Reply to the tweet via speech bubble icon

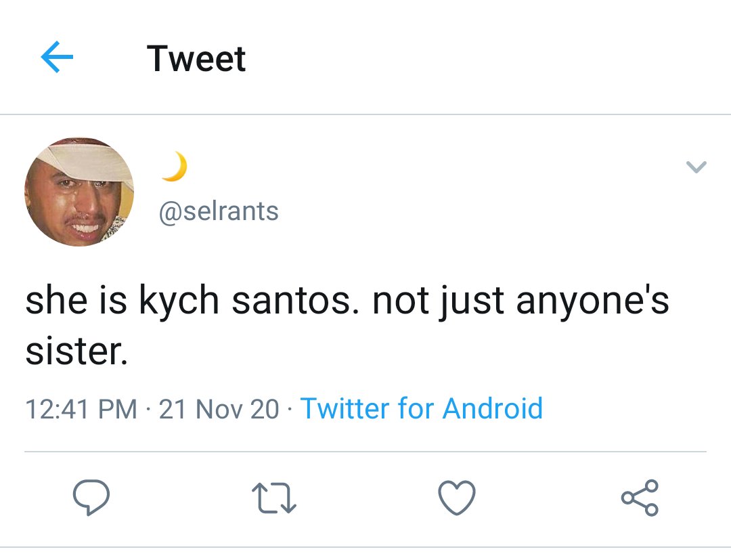coord(91,497)
